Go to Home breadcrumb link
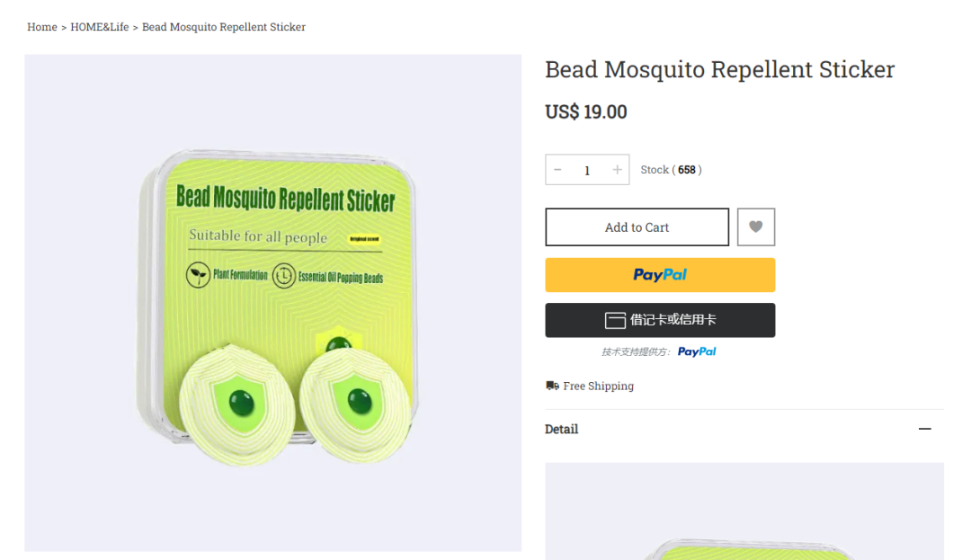 pyautogui.click(x=42, y=27)
